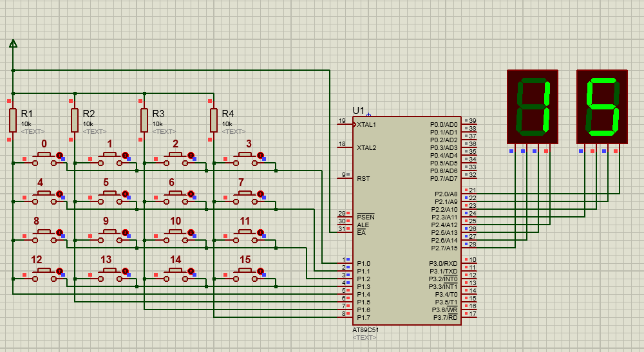Click pin number 19 beside XTAL1
Viewport: 644px width, 352px height.
(342, 120)
